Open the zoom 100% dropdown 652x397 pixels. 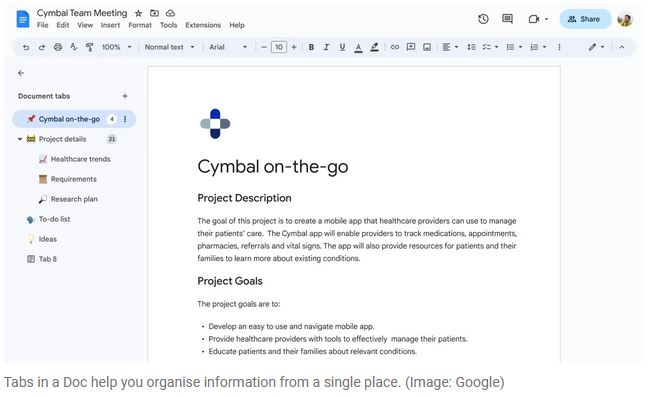[116, 47]
